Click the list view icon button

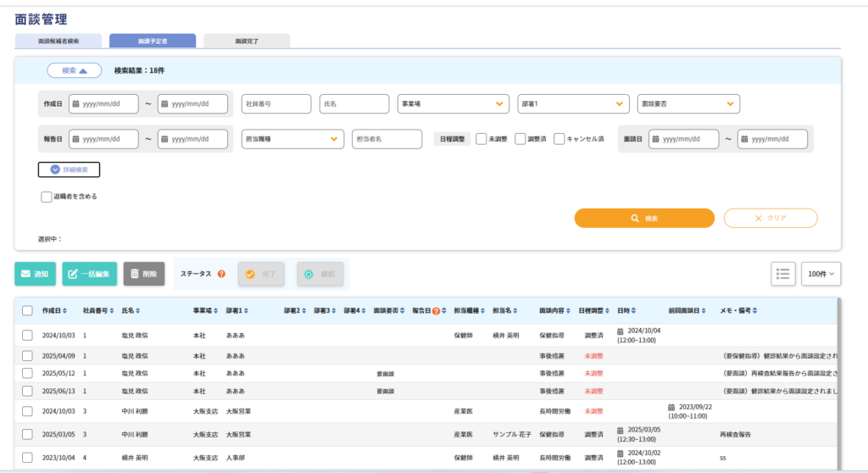[x=783, y=274]
